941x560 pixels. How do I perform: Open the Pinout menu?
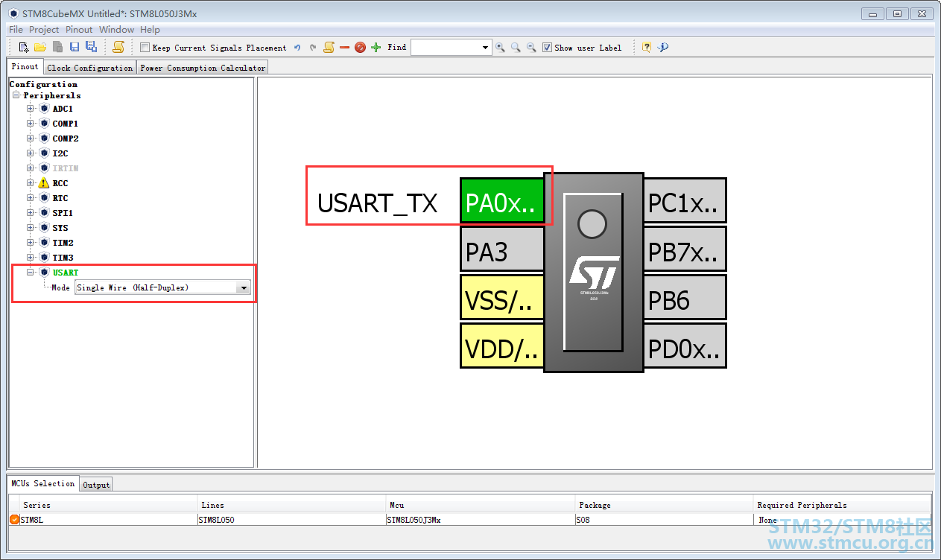pyautogui.click(x=79, y=30)
